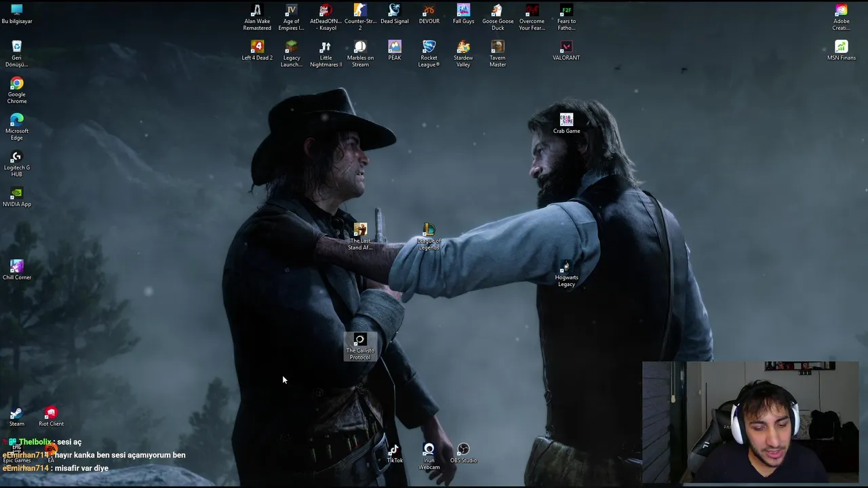Open Counter-Strike 2 desktop icon
The height and width of the screenshot is (488, 868).
pyautogui.click(x=360, y=18)
